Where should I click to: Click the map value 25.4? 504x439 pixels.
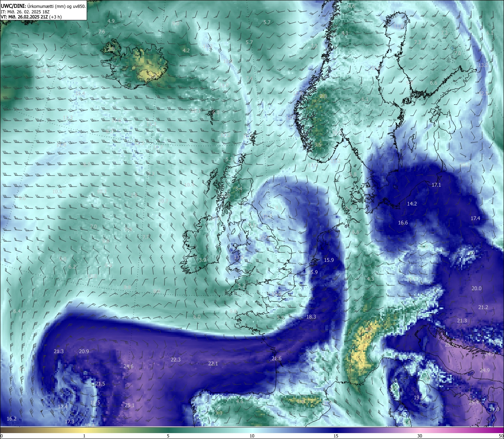click(474, 402)
